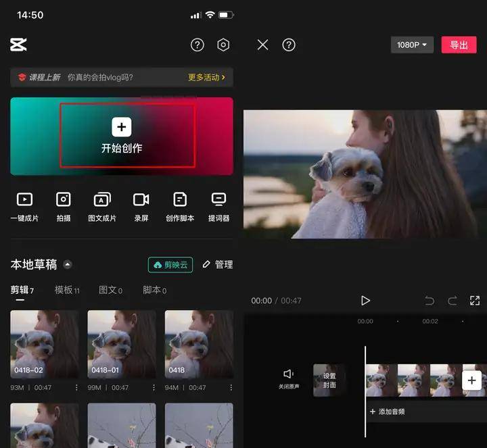Open 更多活动 link in banner

206,77
